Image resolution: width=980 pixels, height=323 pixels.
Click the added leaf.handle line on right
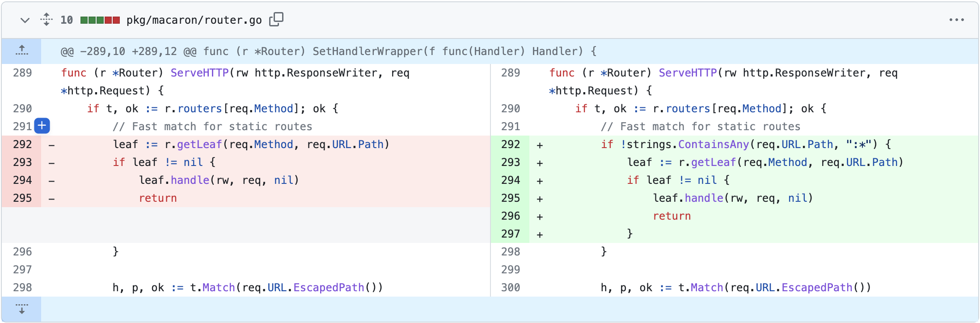732,198
